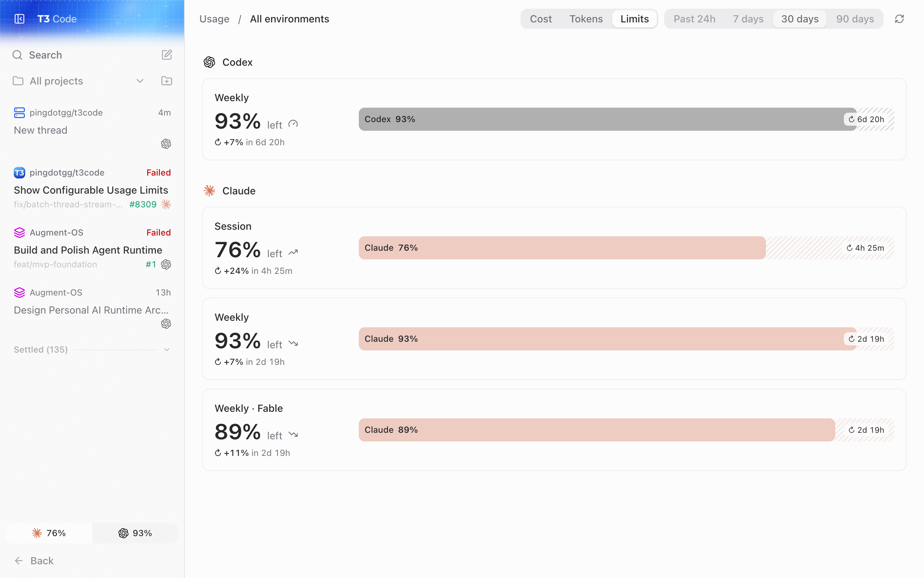Click the gauge icon beside Codex 93% left
Screen dimensions: 924x578
[293, 124]
